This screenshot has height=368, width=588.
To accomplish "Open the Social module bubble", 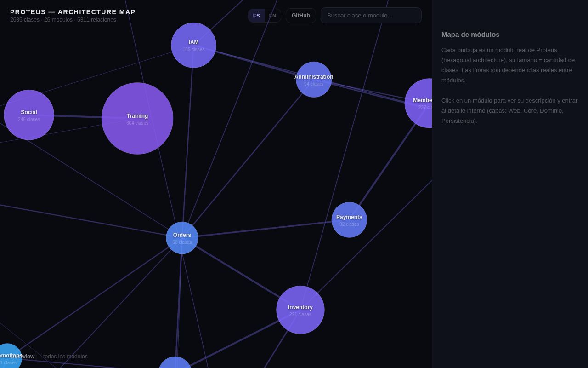I will tap(29, 115).
